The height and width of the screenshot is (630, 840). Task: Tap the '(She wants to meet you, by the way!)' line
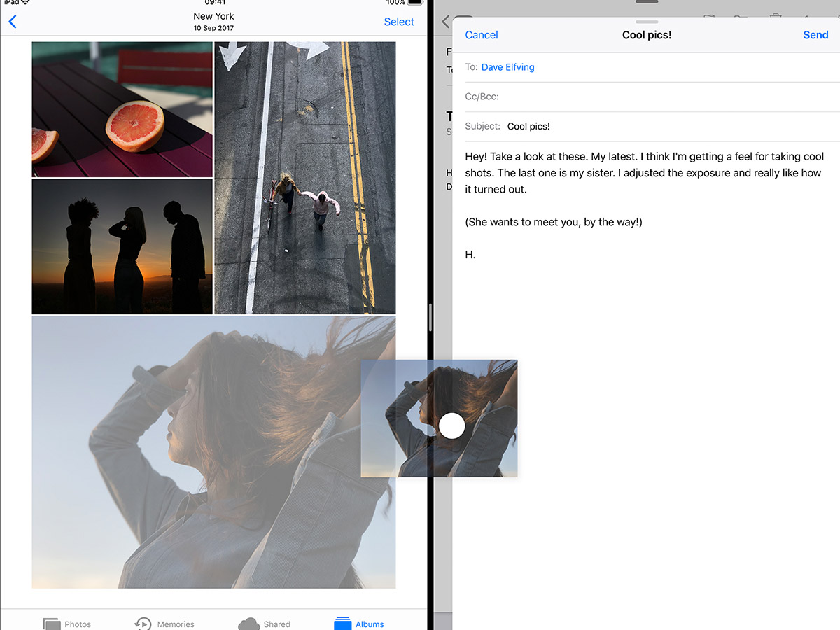554,222
